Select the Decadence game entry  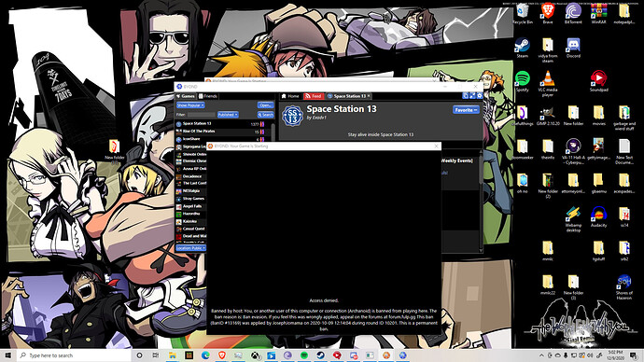coord(191,176)
